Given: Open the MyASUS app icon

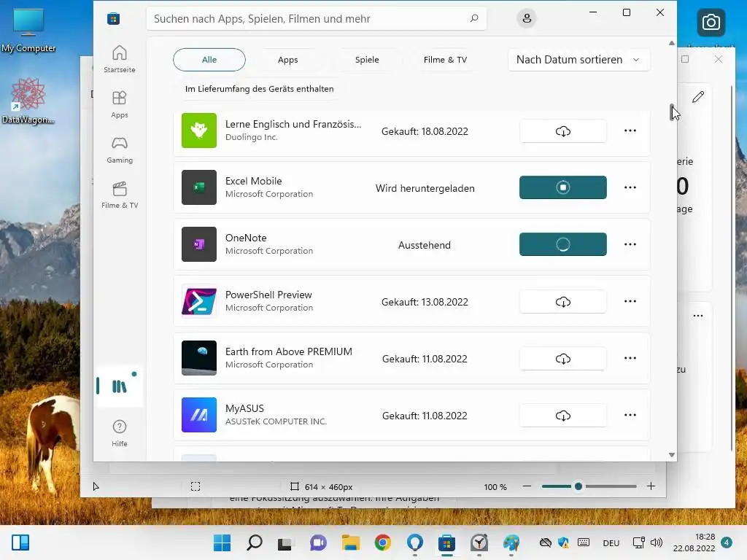Looking at the screenshot, I should tap(199, 415).
